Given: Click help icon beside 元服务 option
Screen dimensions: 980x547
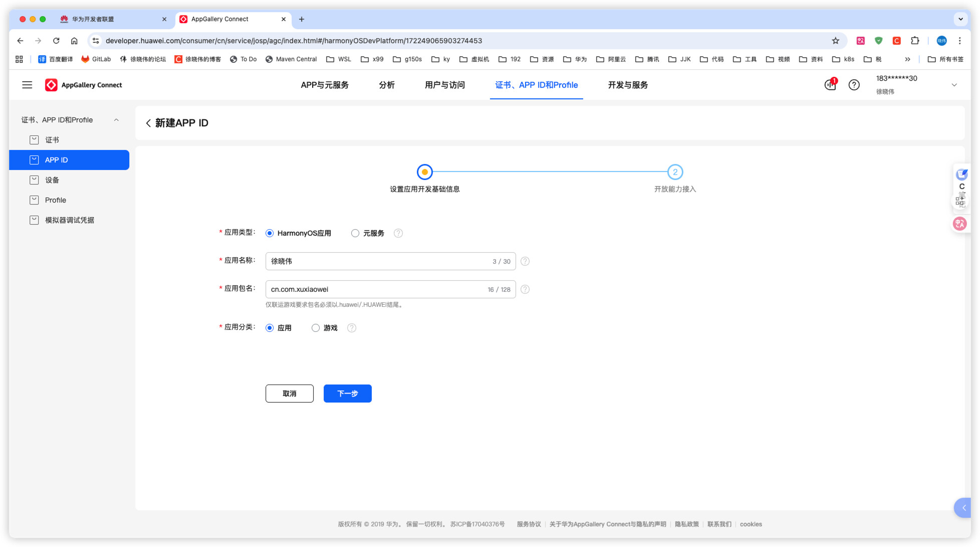Looking at the screenshot, I should pyautogui.click(x=398, y=233).
